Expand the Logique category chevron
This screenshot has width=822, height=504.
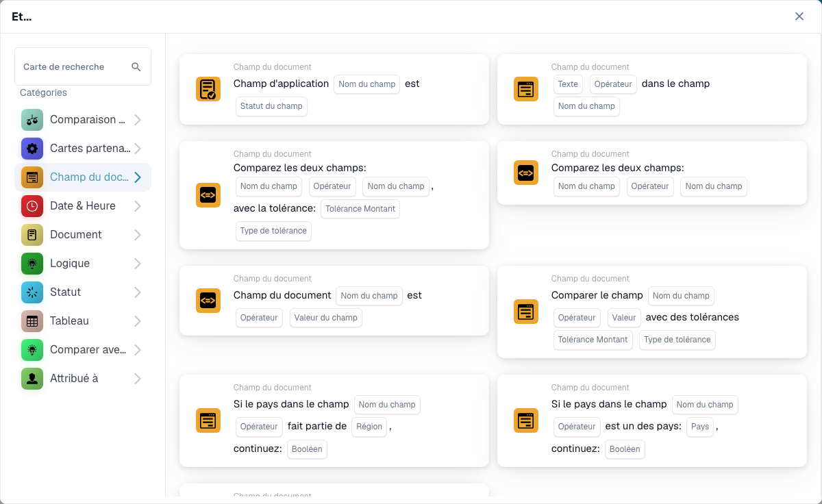tap(138, 264)
